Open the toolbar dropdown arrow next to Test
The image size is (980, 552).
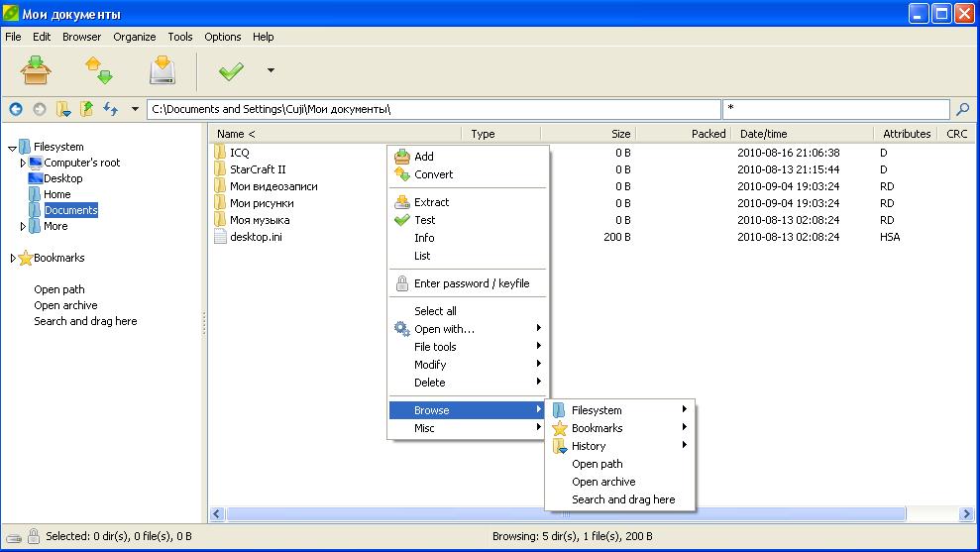(x=271, y=71)
